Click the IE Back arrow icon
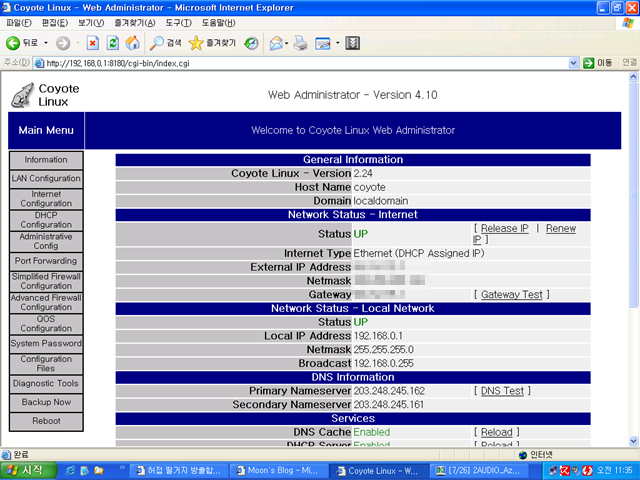 13,43
